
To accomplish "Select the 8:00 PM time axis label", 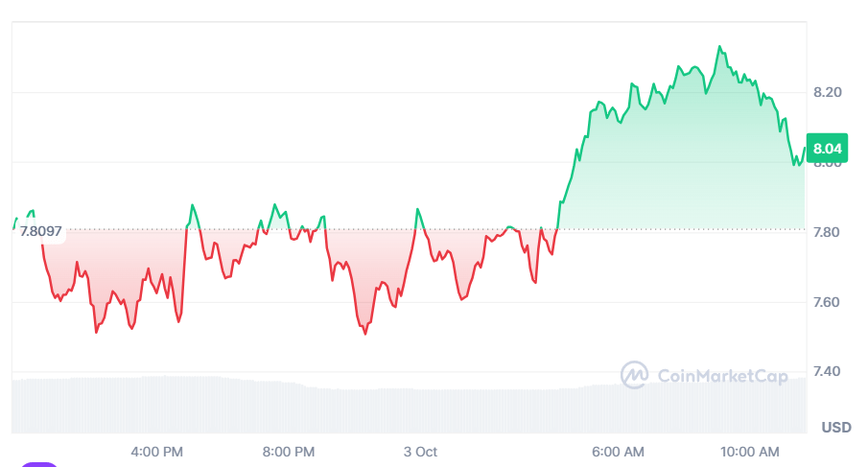I will (x=288, y=451).
